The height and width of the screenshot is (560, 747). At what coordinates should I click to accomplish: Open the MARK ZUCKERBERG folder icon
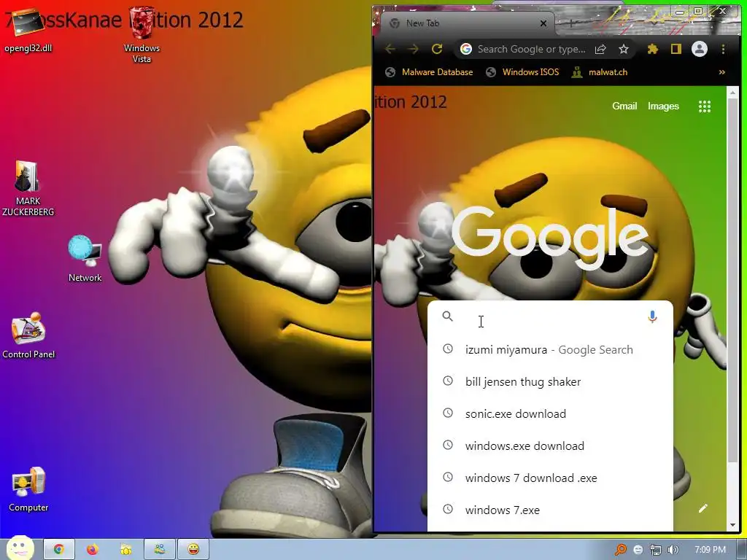pyautogui.click(x=28, y=189)
